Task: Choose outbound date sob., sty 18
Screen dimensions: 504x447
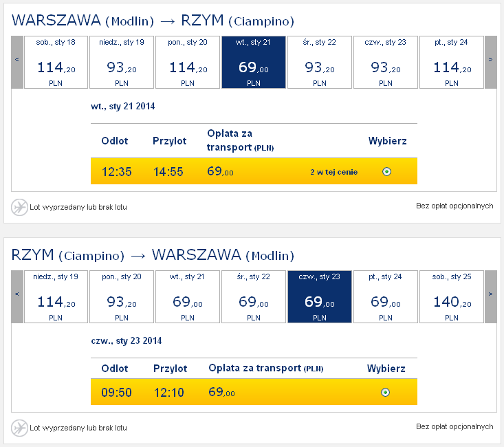Action: pos(56,62)
